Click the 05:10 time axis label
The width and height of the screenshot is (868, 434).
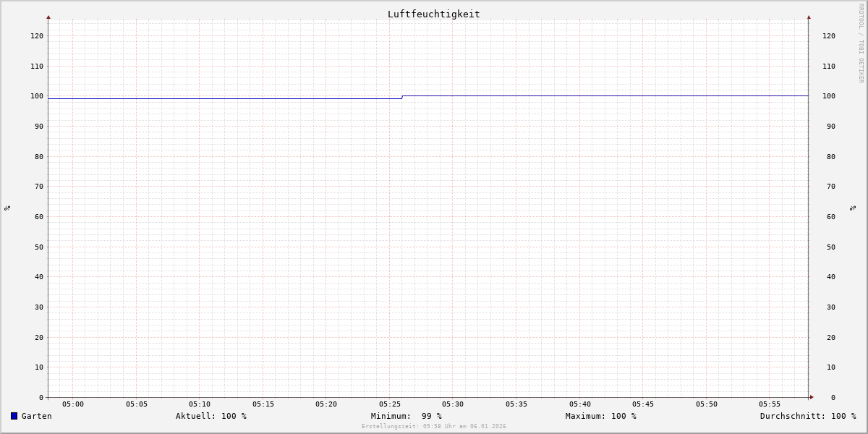pos(200,404)
